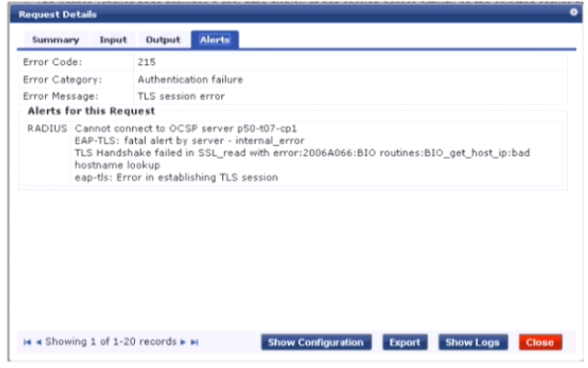Click the Export button
Image resolution: width=588 pixels, height=368 pixels.
405,342
